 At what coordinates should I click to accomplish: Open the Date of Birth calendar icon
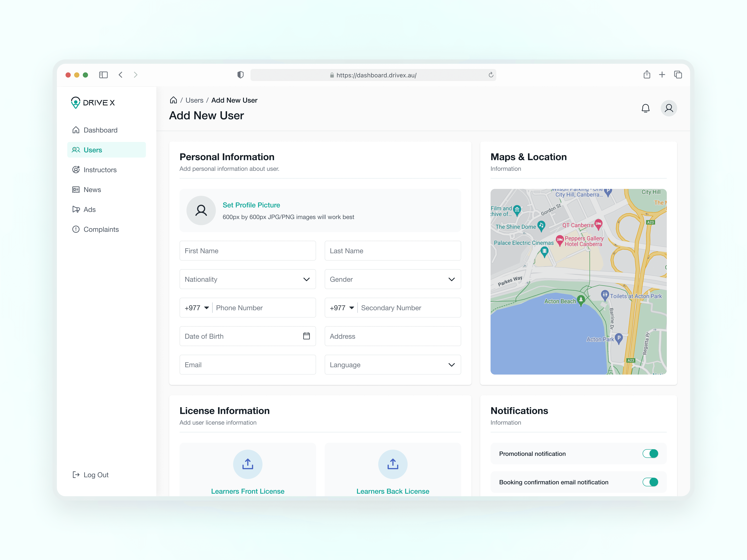point(306,336)
